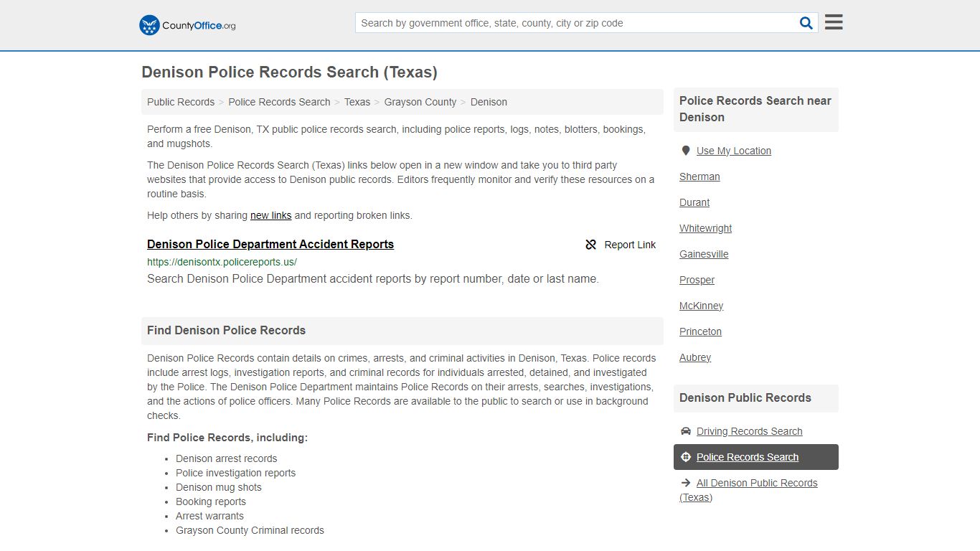
Task: Open Police Records Search breadcrumb
Action: (x=279, y=102)
